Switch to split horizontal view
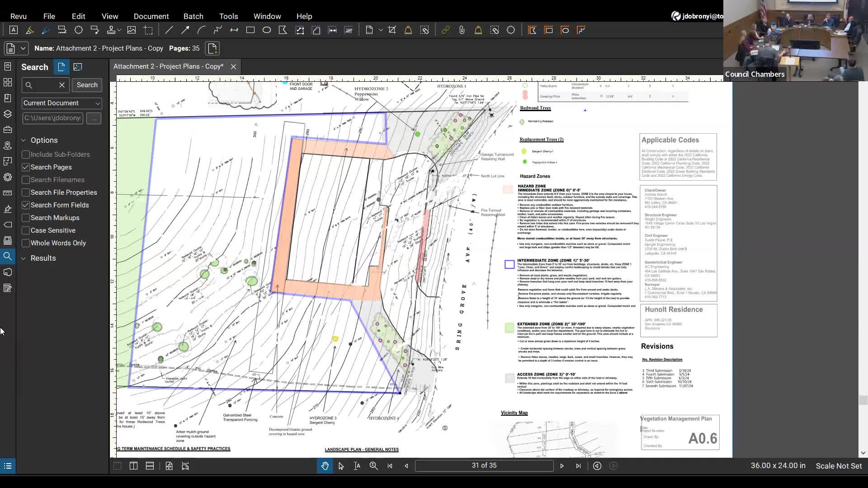Image resolution: width=868 pixels, height=488 pixels. point(150,466)
